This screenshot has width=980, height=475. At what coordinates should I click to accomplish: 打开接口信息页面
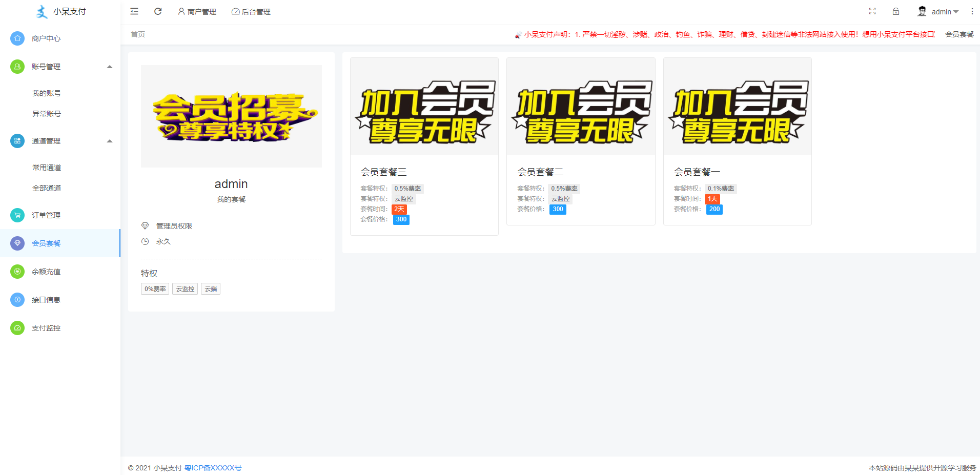[x=46, y=299]
